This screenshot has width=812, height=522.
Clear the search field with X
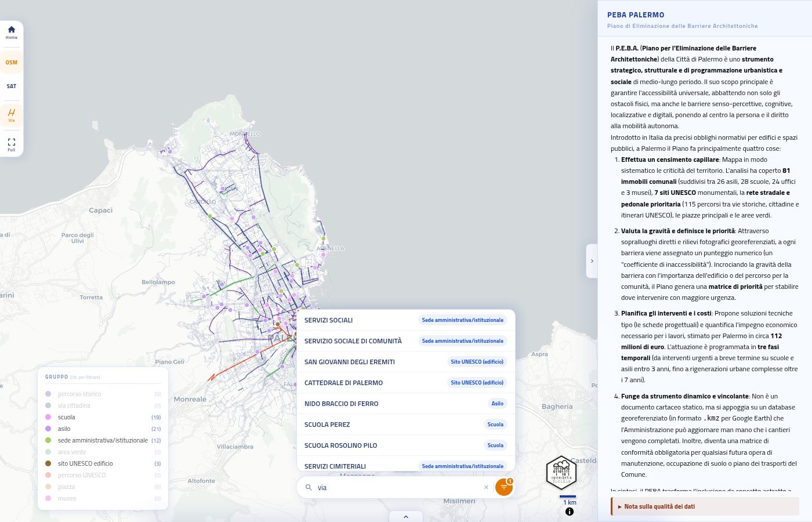click(486, 487)
